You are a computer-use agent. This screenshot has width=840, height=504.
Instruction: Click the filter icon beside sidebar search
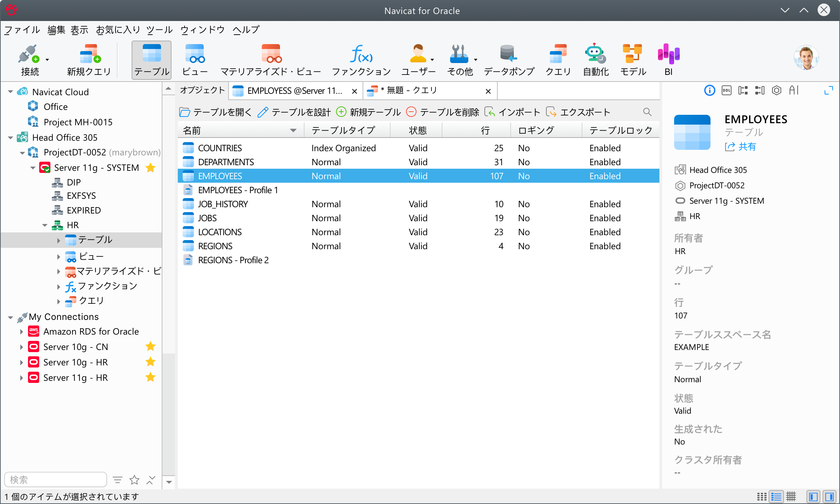point(118,480)
